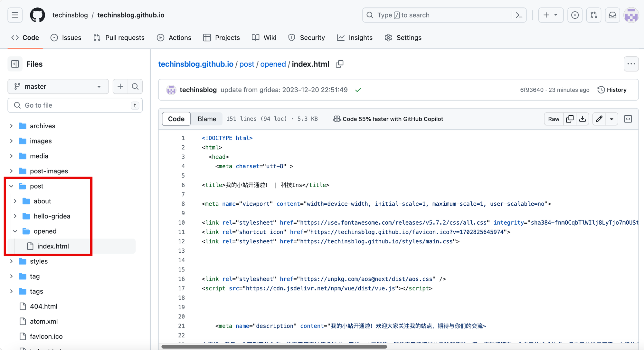Open the create new plus menu
The image size is (644, 350).
551,15
